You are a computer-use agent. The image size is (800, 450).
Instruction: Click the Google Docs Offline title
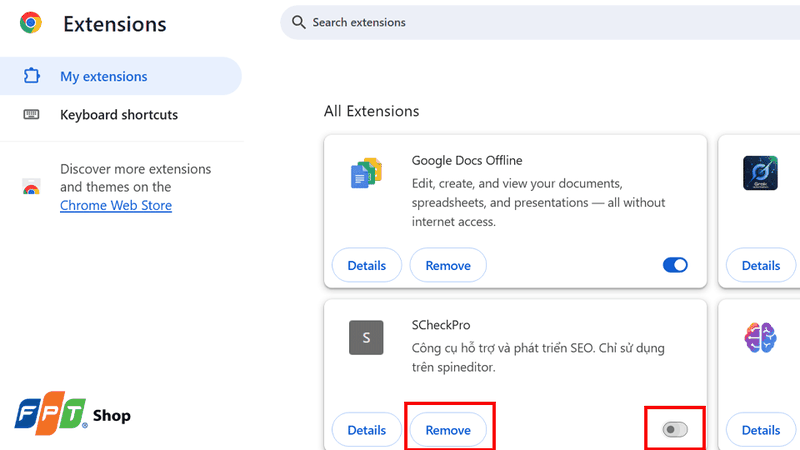click(467, 160)
